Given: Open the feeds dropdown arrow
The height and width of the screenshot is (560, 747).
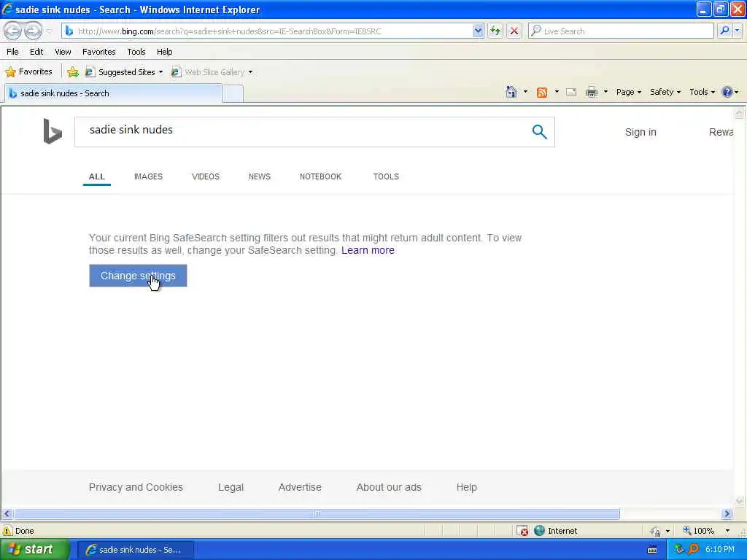Looking at the screenshot, I should coord(557,92).
